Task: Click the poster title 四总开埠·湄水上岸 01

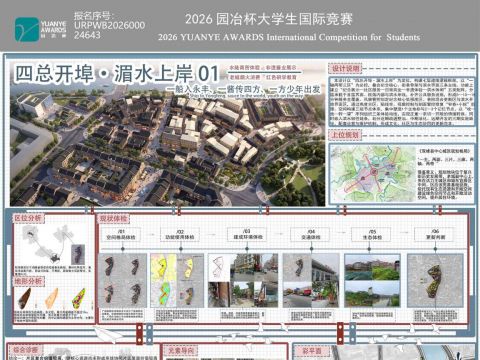Action: (116, 74)
